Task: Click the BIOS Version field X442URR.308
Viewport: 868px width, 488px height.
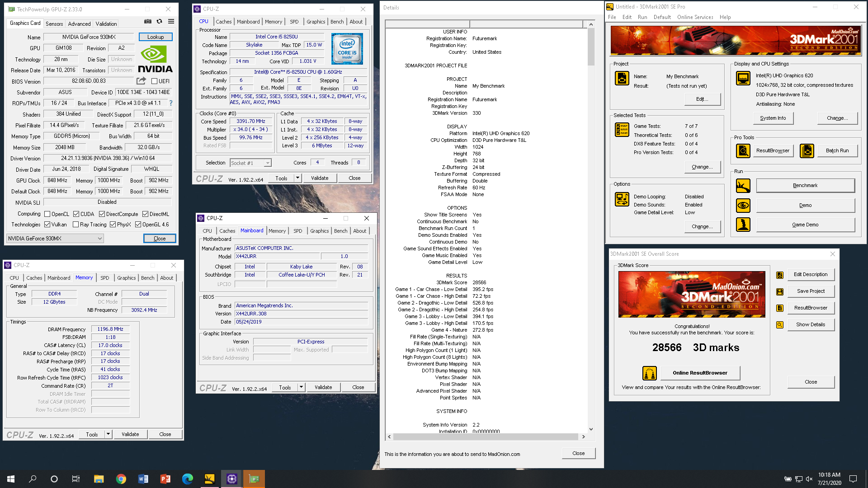Action: [x=301, y=314]
